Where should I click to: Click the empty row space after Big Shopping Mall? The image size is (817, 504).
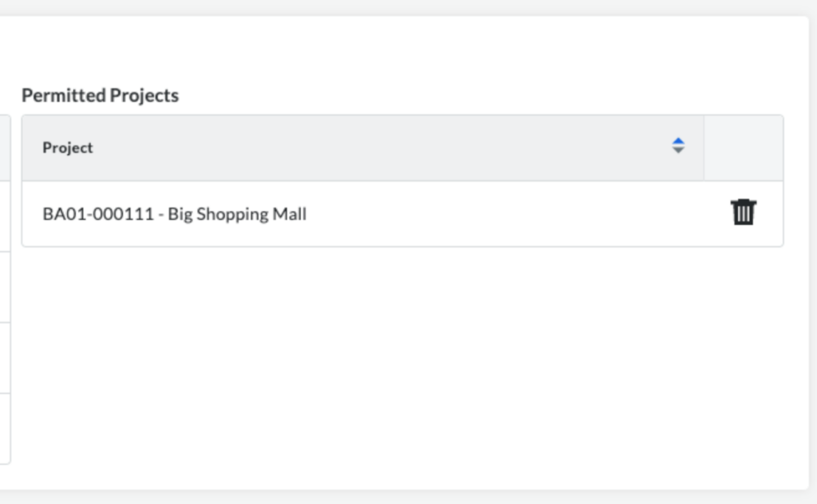click(505, 214)
